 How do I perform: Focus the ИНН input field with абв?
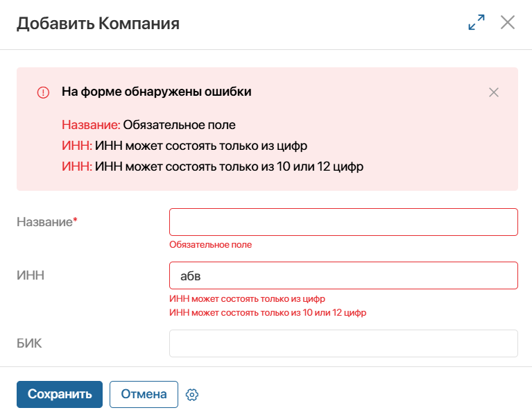click(x=343, y=275)
